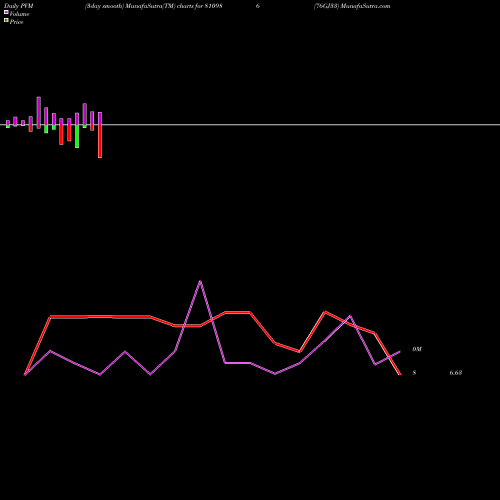Click the Price legend color swatch

tap(6, 21)
